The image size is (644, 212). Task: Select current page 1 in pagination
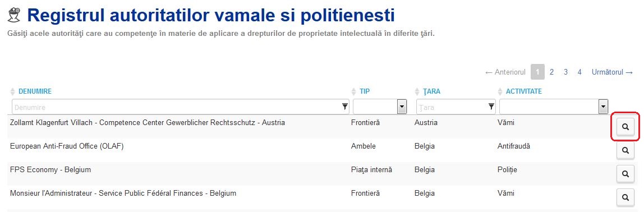[x=537, y=72]
